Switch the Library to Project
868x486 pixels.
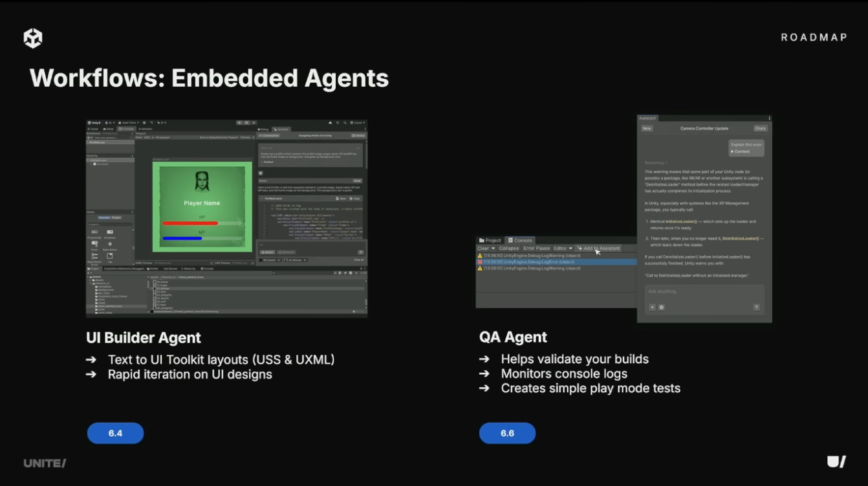[116, 218]
